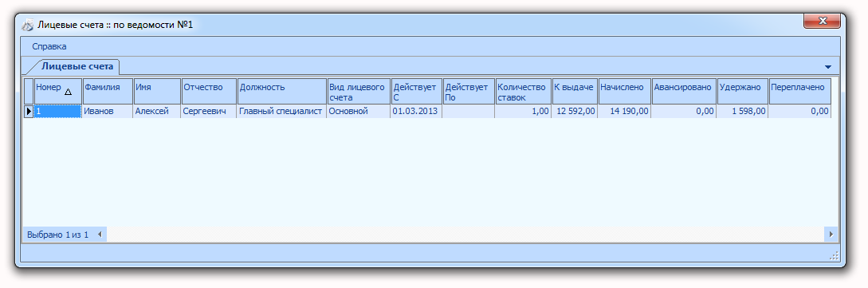The width and height of the screenshot is (868, 288).
Task: Select the Сергеевич patronymic cell
Action: tap(210, 112)
